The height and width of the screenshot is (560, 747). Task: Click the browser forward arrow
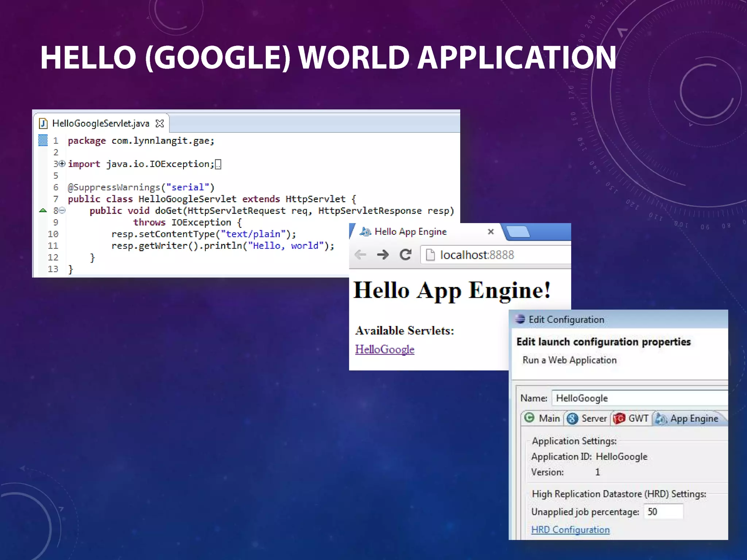point(383,254)
